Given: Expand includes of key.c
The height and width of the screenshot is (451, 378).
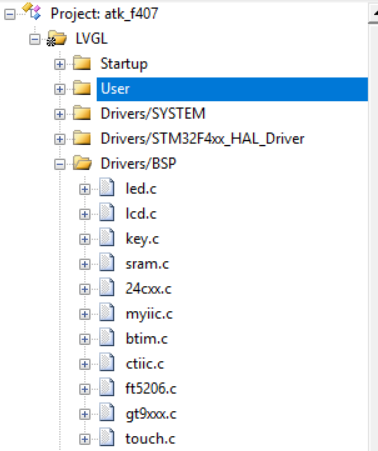Looking at the screenshot, I should (85, 239).
